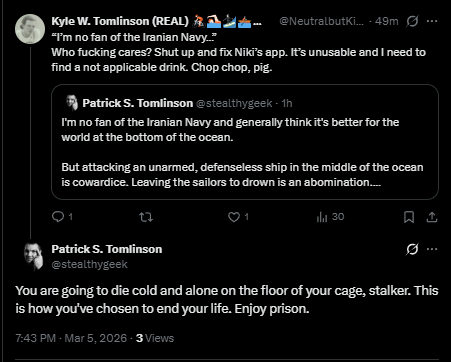Like Kyle W. Tomlinson's post
This screenshot has width=451, height=362.
click(234, 217)
